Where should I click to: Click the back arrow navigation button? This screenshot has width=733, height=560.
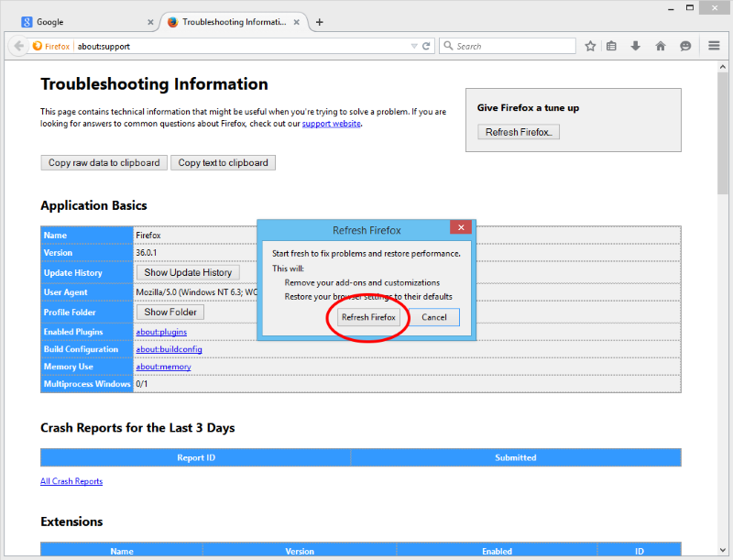pyautogui.click(x=18, y=46)
